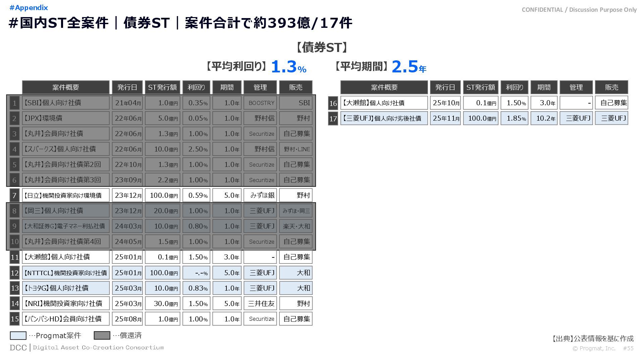Viewport: 644px width, 362px height.
Task: Select the right table ST発行額 header
Action: coord(480,87)
